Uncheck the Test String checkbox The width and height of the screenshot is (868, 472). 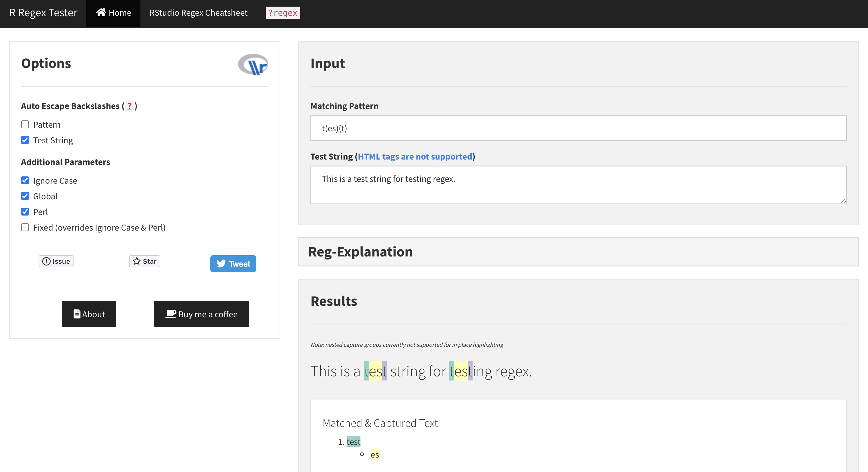(x=25, y=140)
